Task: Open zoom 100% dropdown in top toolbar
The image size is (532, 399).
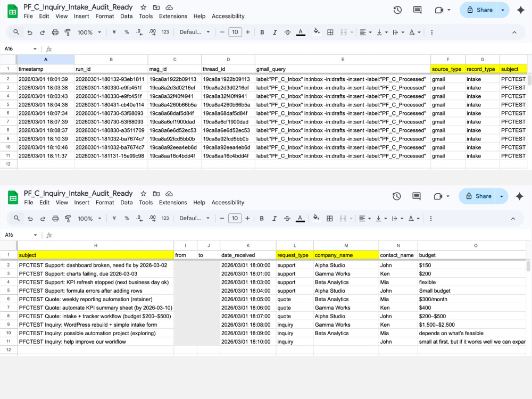Action: [x=89, y=32]
